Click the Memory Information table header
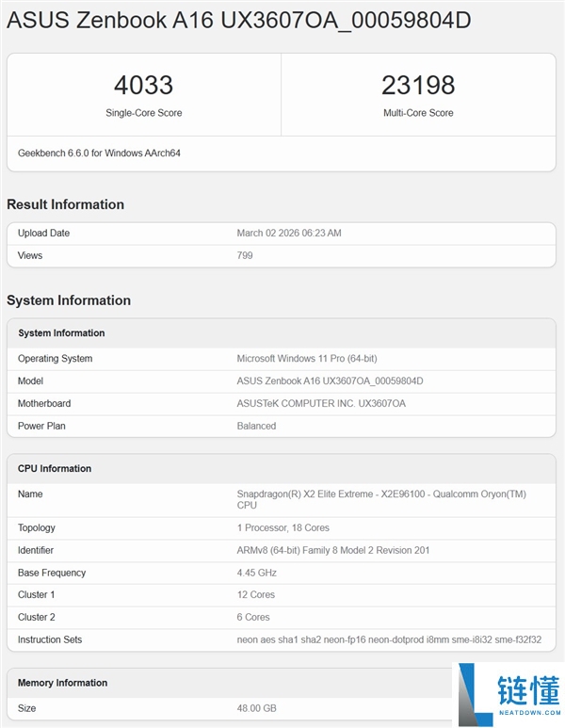 click(x=62, y=683)
